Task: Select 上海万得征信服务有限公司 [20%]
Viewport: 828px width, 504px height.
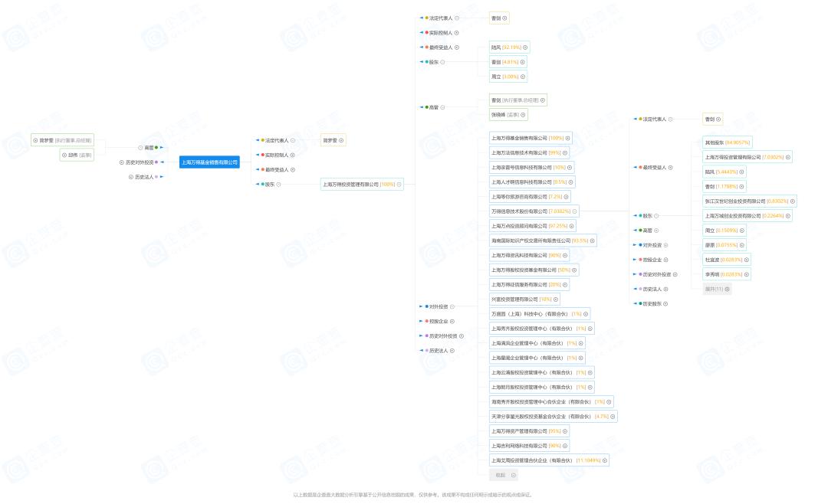Action: click(x=529, y=285)
